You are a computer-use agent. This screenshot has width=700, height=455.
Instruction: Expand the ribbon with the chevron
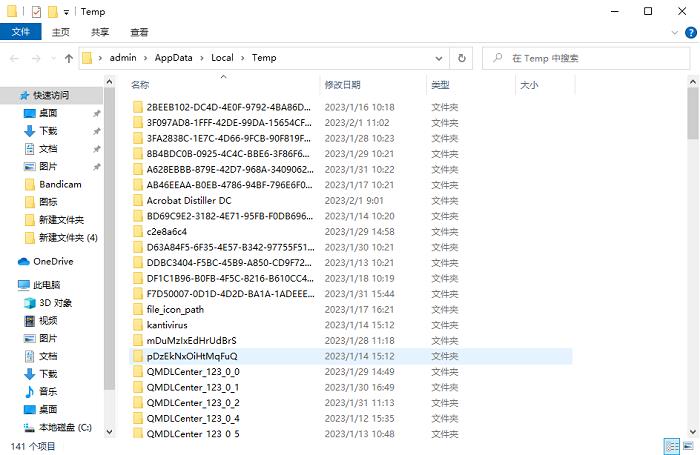[675, 33]
